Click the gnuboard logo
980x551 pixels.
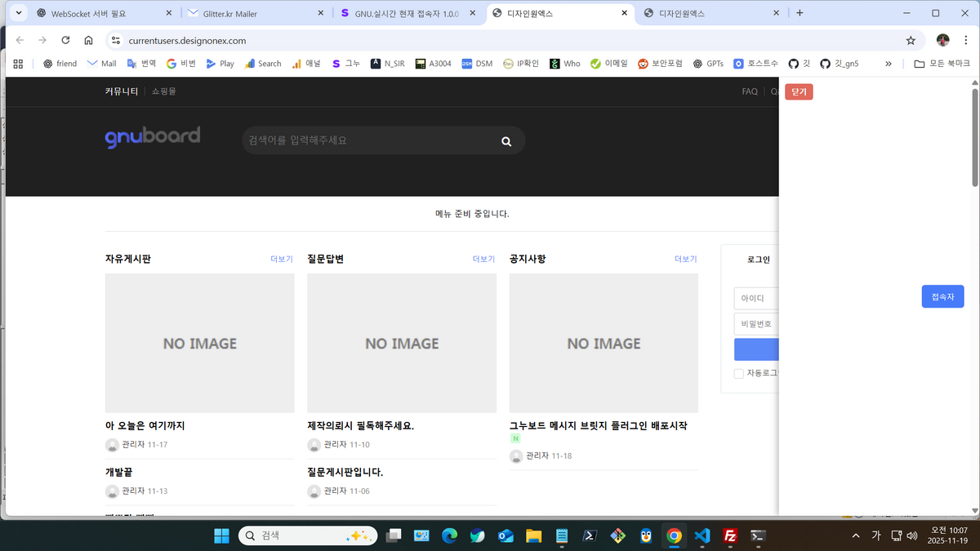(x=153, y=137)
